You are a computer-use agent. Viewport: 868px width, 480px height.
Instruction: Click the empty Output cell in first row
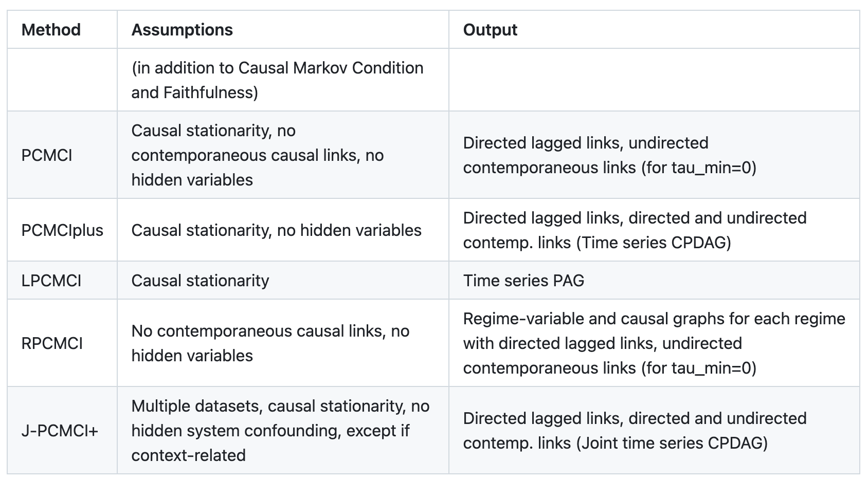tap(654, 80)
